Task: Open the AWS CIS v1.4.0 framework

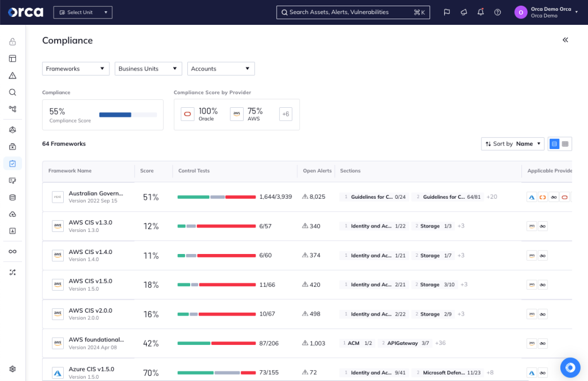Action: [x=307, y=255]
